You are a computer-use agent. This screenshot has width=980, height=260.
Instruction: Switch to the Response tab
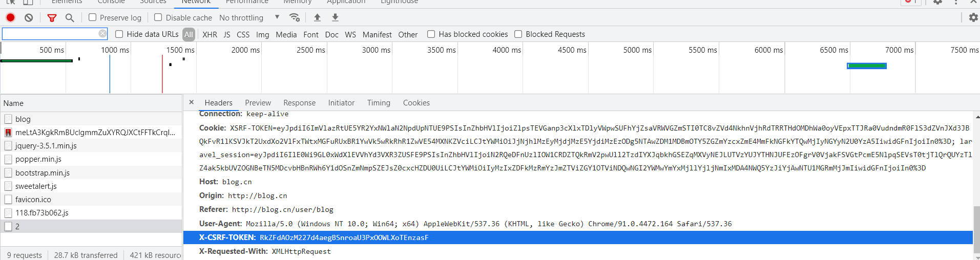tap(300, 103)
